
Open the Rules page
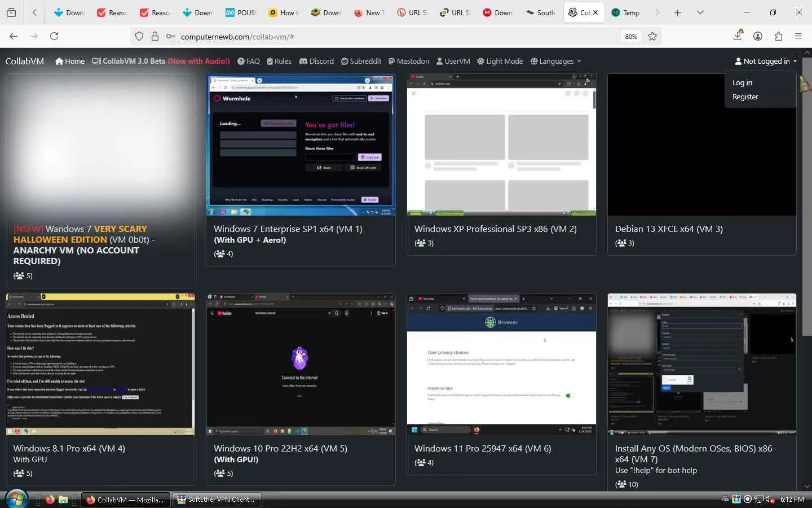point(279,61)
